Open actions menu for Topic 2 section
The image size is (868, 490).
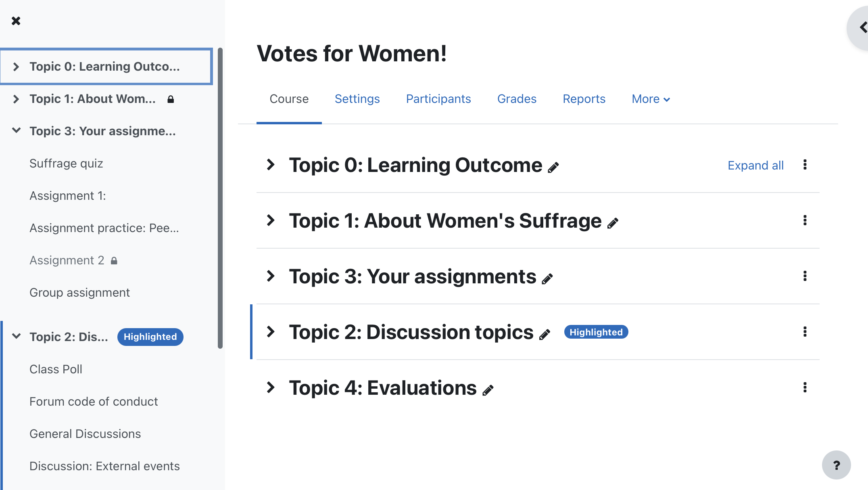(805, 332)
